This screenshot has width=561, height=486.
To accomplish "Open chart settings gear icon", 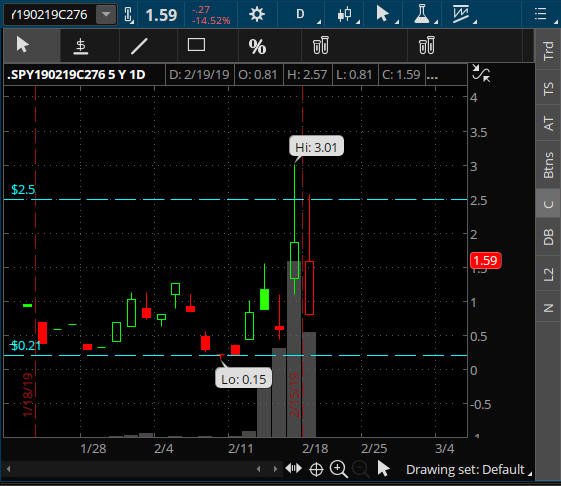I will coord(257,14).
